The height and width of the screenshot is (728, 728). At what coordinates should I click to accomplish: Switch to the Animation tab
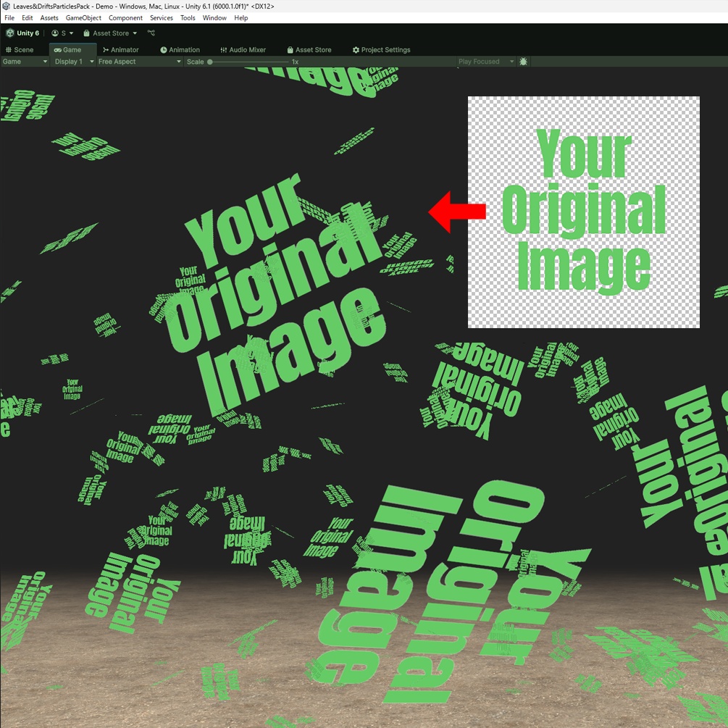coord(180,50)
